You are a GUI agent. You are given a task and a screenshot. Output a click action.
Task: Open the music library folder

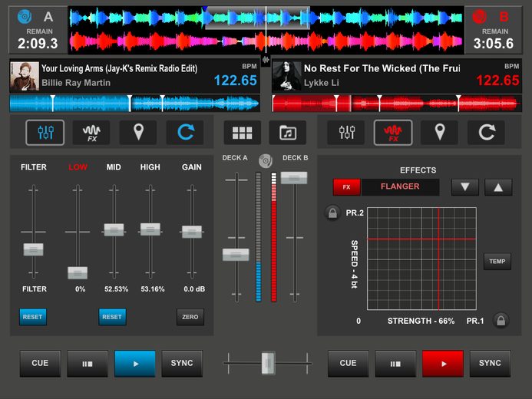click(x=288, y=133)
